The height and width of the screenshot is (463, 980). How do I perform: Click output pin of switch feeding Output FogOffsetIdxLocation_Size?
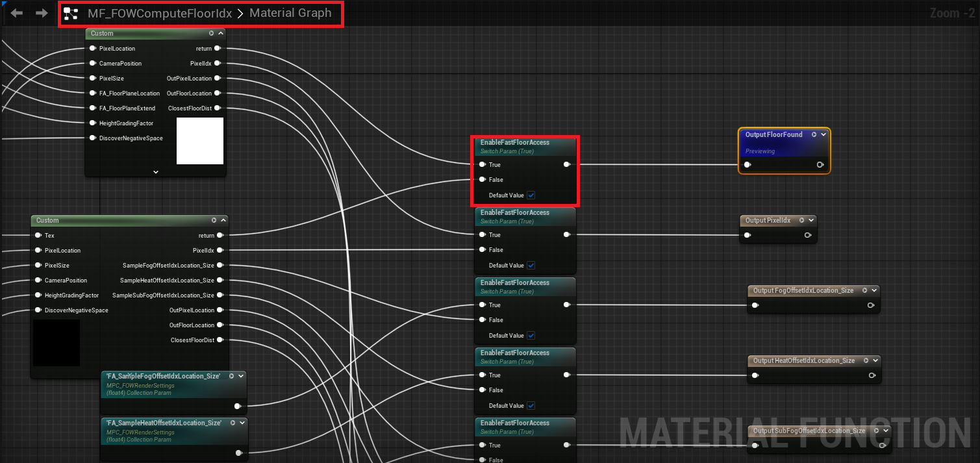tap(567, 305)
